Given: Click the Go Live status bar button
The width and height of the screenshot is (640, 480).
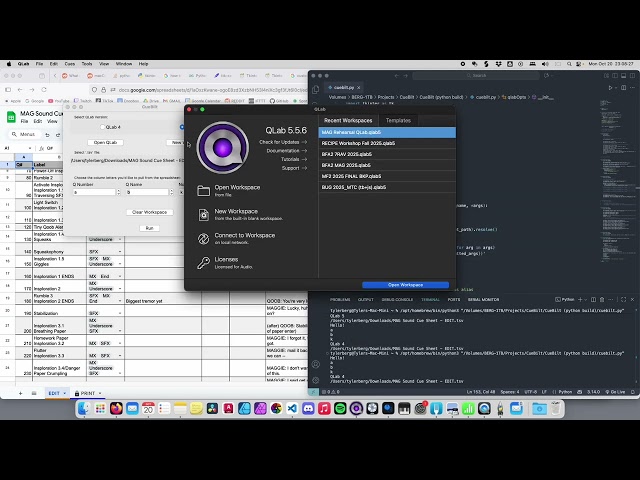Looking at the screenshot, I should [616, 392].
